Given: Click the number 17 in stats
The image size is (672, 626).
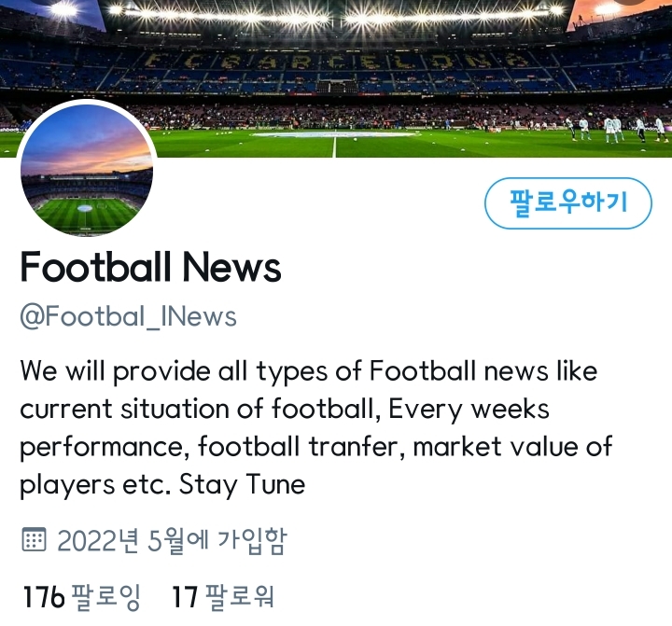Looking at the screenshot, I should (185, 597).
